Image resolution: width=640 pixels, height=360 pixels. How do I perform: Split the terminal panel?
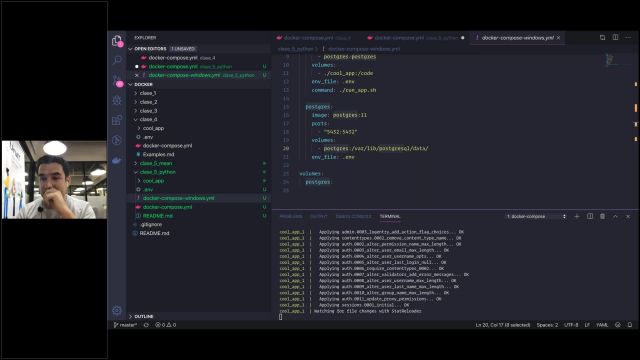tap(590, 216)
